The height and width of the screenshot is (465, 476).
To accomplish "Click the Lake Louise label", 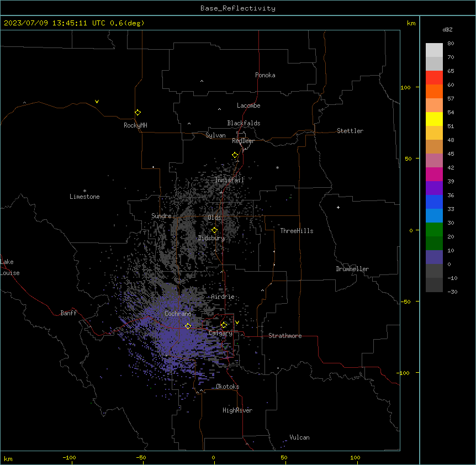I will 10,267.
